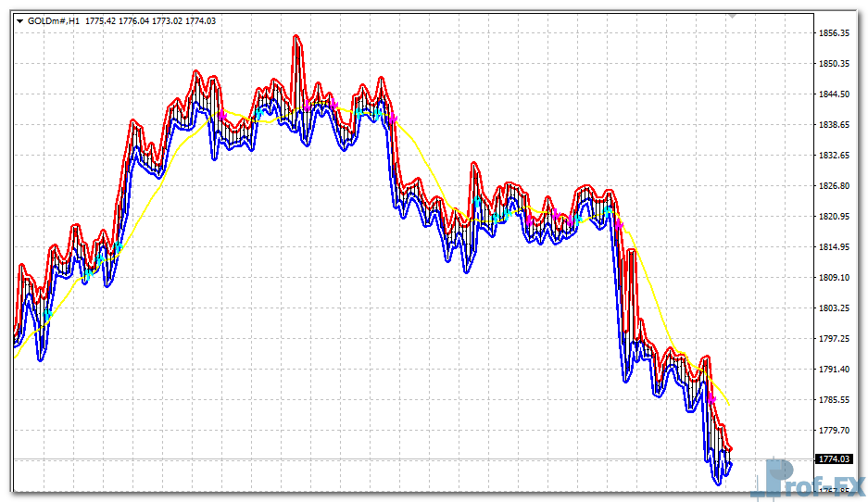This screenshot has width=868, height=502.
Task: Click the lowest blue trough at chart end
Action: [719, 481]
